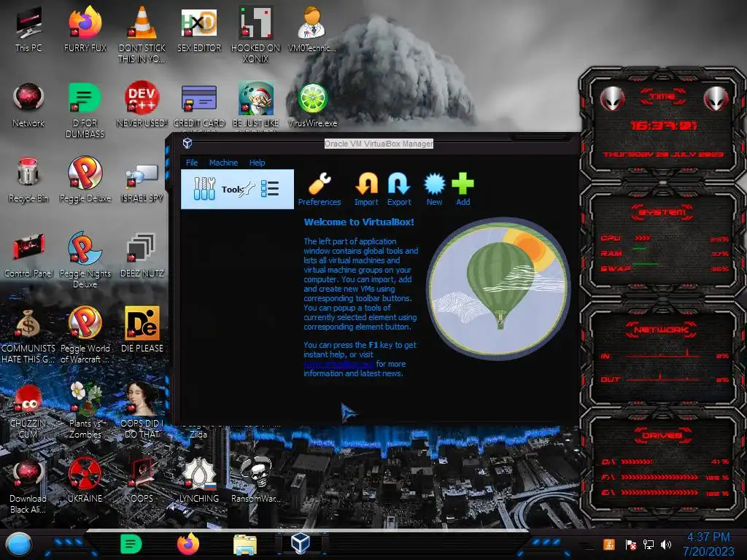Select the Download Black Ali... desktop icon

pos(28,486)
